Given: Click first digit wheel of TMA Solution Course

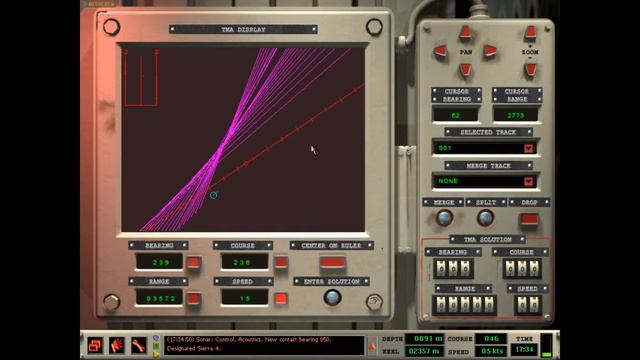Looking at the screenshot, I should (x=510, y=269).
